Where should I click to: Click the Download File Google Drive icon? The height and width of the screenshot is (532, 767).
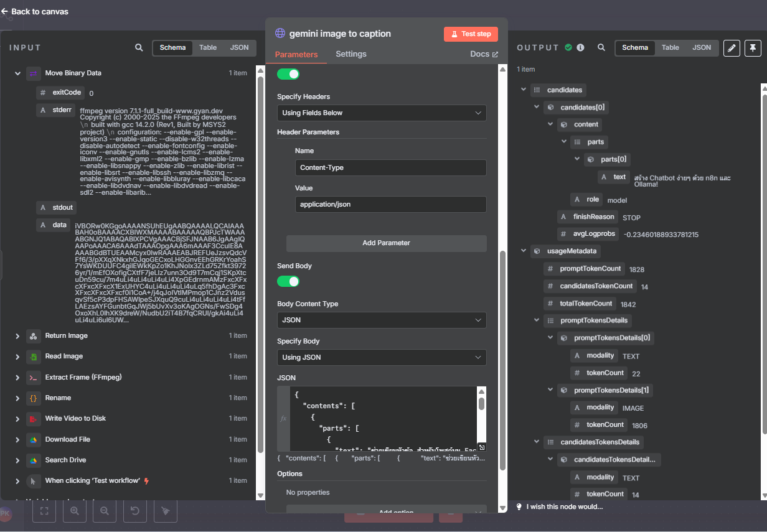(x=34, y=440)
